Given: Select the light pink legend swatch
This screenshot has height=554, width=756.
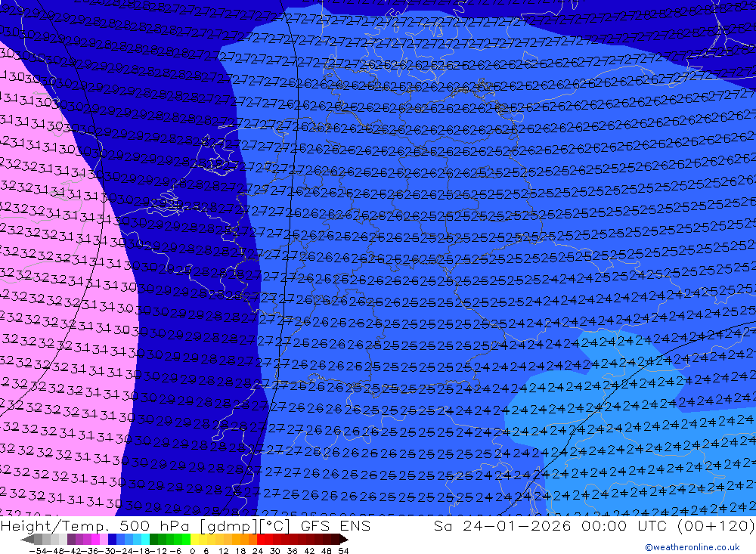Looking at the screenshot, I should (x=104, y=539).
